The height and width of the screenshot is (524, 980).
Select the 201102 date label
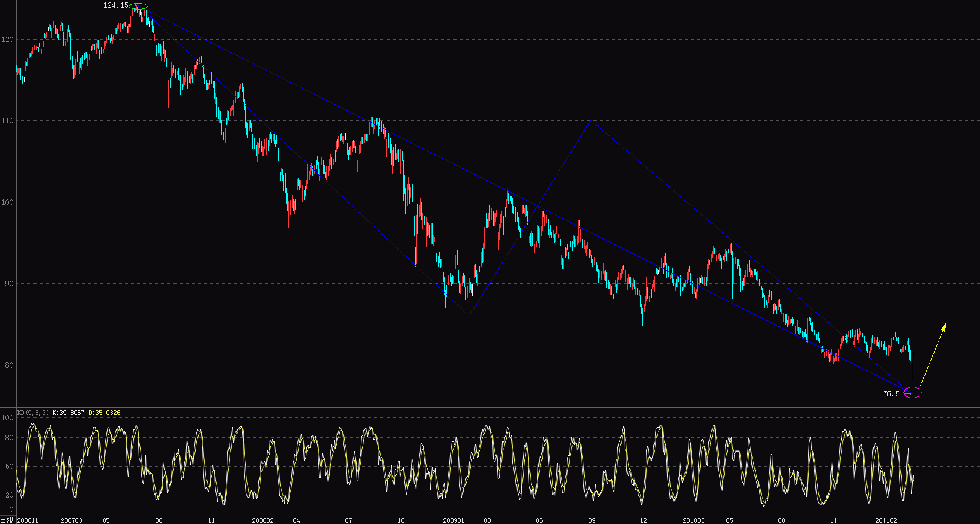point(887,520)
